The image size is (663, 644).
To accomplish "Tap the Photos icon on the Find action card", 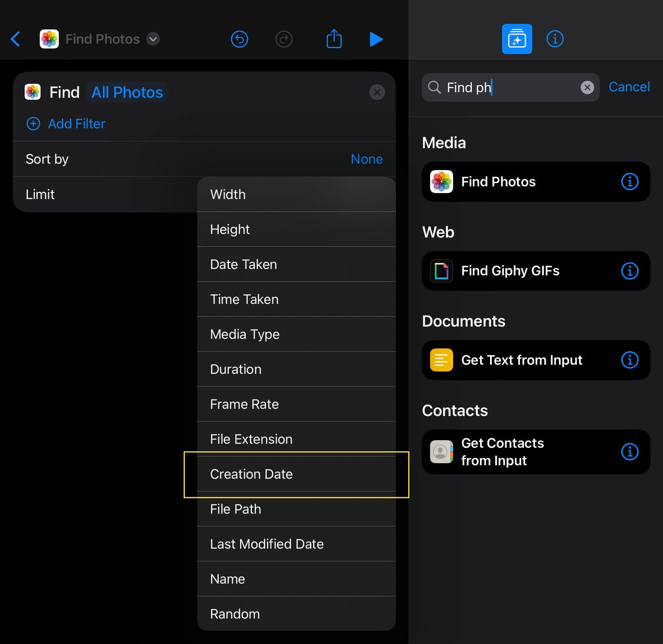I will point(33,92).
